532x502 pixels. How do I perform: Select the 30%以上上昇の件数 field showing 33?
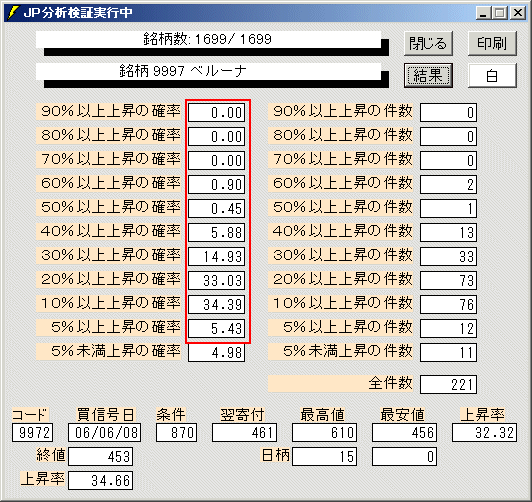[449, 256]
